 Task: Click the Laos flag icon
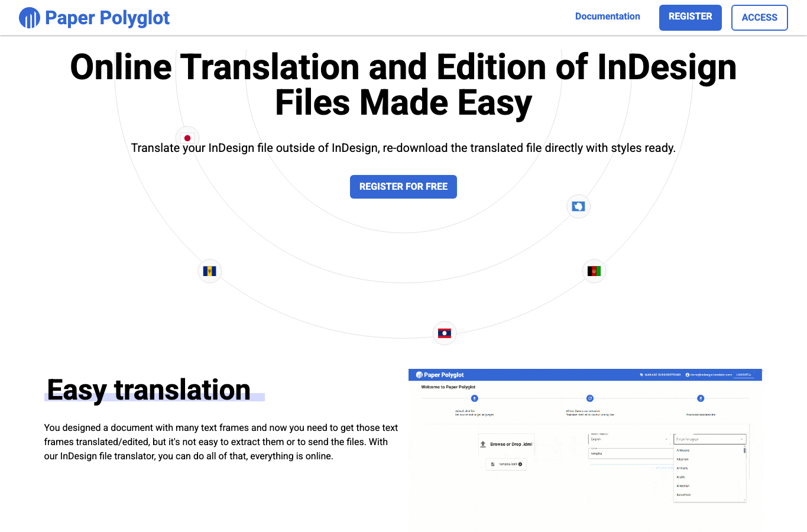pyautogui.click(x=445, y=333)
